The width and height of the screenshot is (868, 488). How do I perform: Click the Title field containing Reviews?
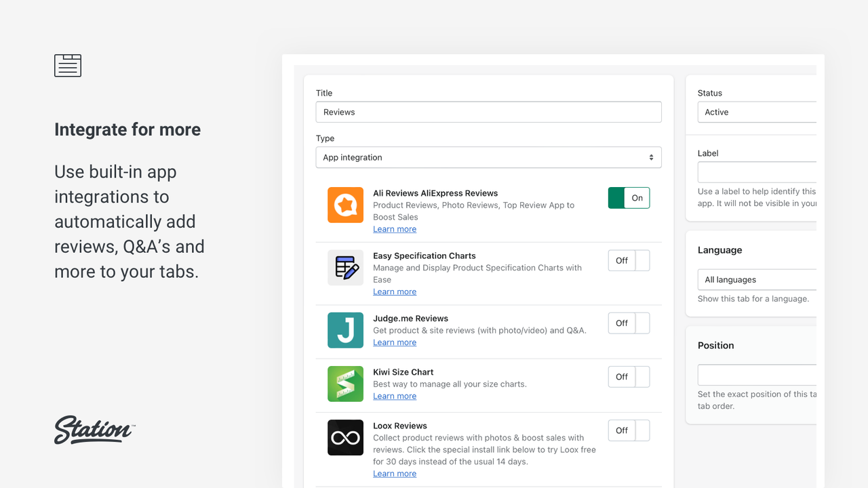point(488,112)
